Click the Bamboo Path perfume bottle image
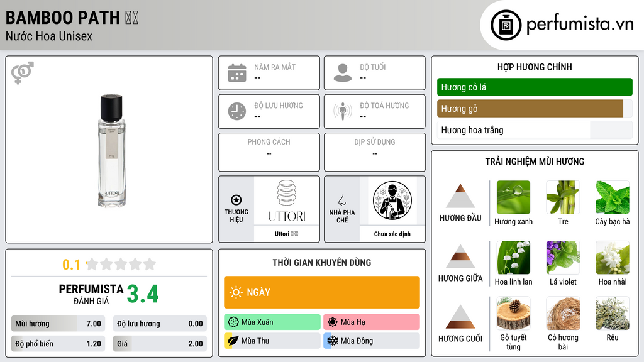 (x=111, y=151)
